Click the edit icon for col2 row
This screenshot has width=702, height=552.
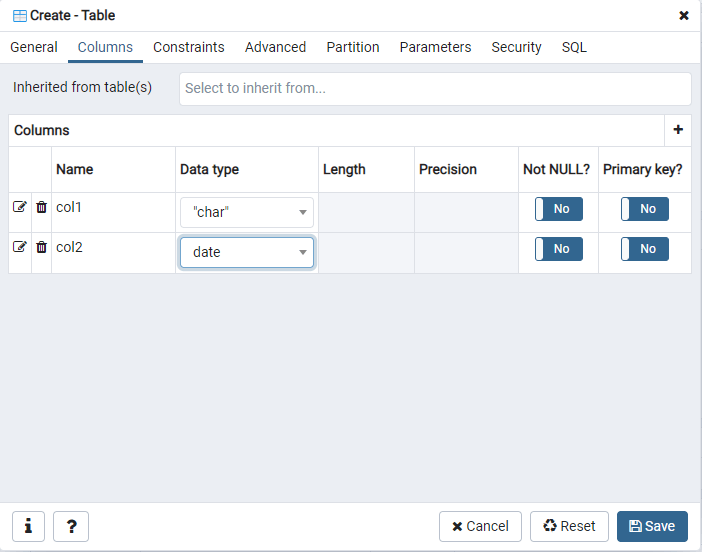point(19,247)
